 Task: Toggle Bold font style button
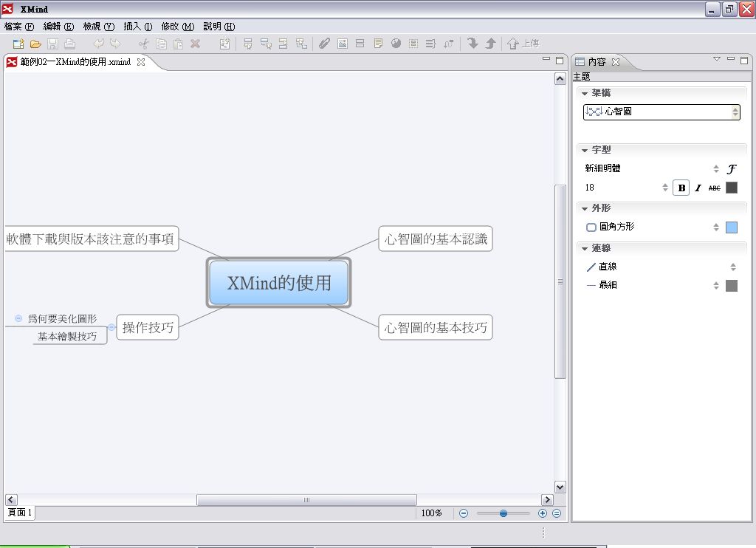pyautogui.click(x=681, y=188)
